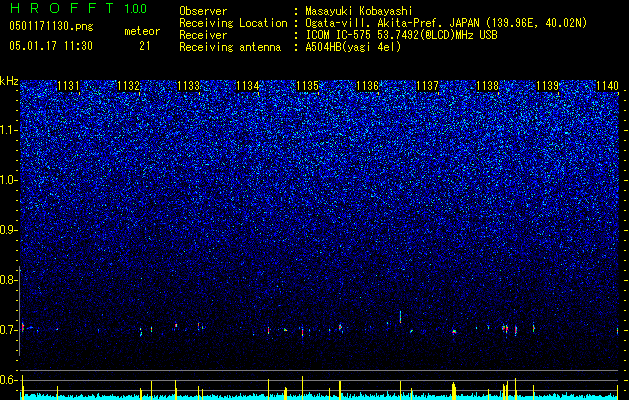
Task: Click the meteor echo streak above 0.7 kHz near 1137
Action: (x=400, y=317)
